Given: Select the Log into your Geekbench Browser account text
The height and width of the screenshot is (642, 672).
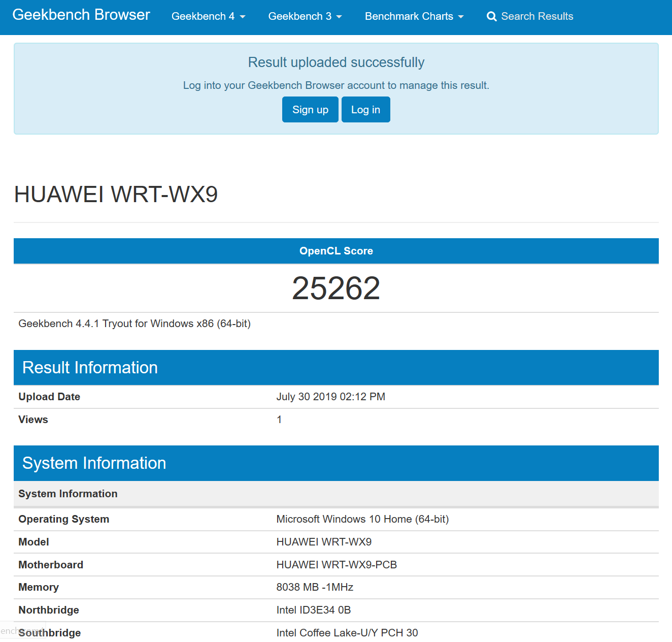Looking at the screenshot, I should coord(336,85).
